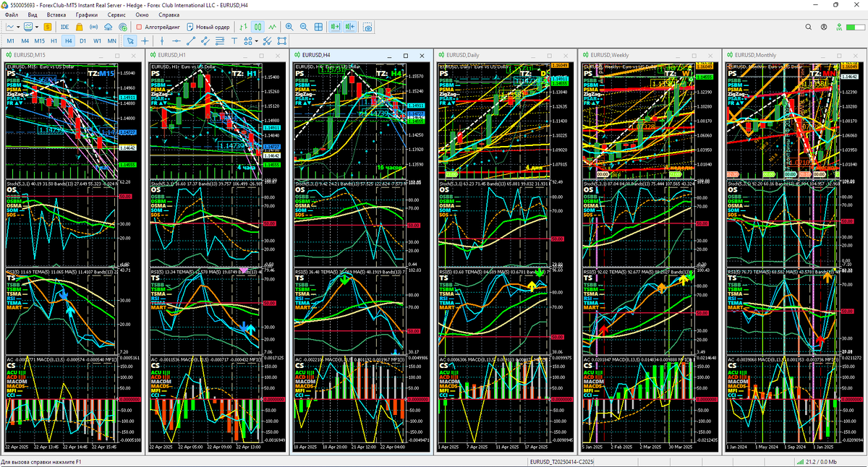Screen dimensions: 868x467
Task: Click the last square-frame drawing toolbar icon
Action: tap(281, 41)
